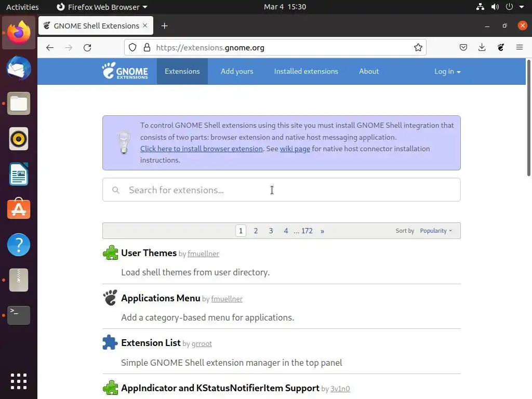This screenshot has height=399, width=532.
Task: Open the Files app from the dock
Action: (x=19, y=103)
